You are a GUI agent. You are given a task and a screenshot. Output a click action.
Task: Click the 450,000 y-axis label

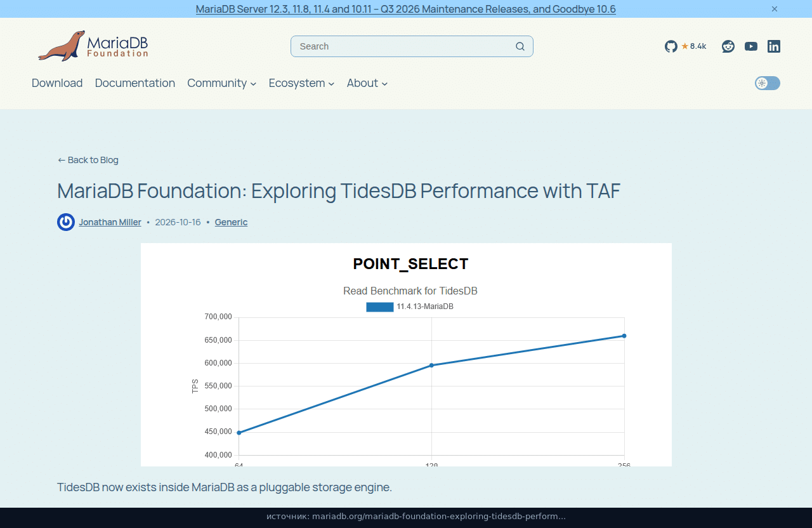pyautogui.click(x=218, y=432)
